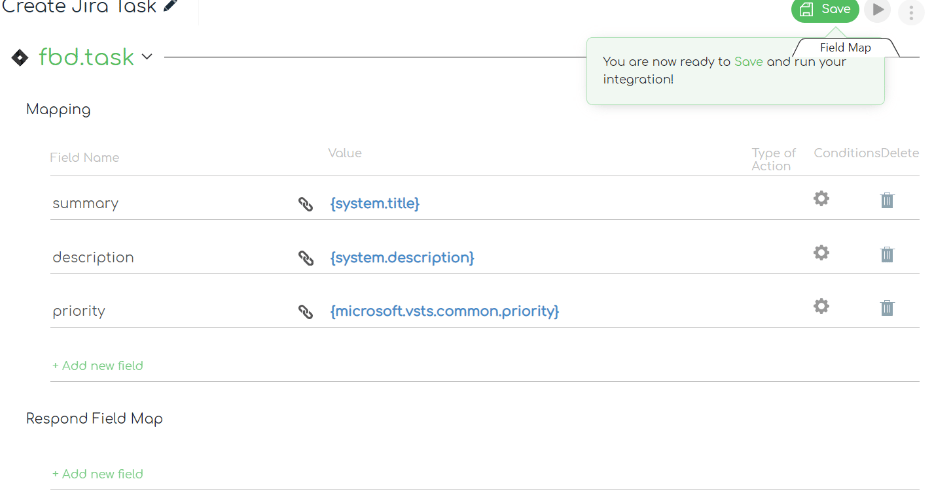Click the link icon in priority row
This screenshot has height=492, width=928.
pos(305,311)
